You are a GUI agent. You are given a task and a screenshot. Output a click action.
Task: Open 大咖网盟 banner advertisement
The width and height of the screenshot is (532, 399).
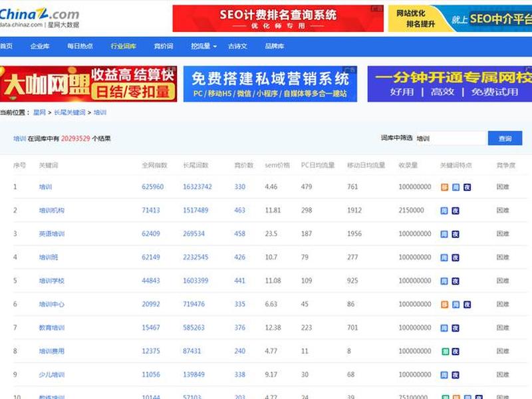[x=88, y=84]
